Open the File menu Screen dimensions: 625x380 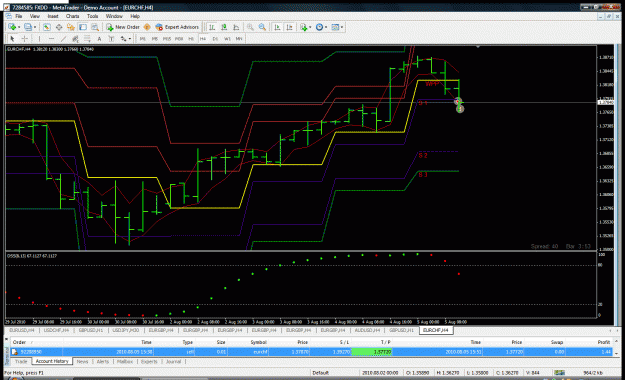pos(19,16)
